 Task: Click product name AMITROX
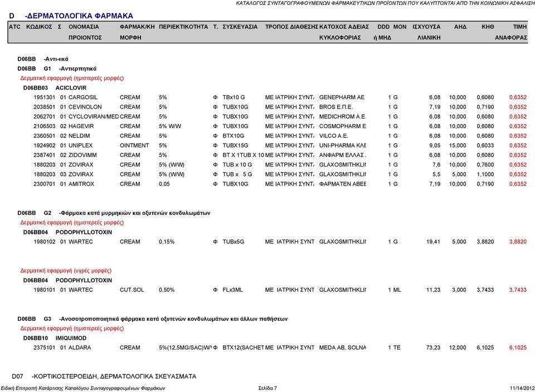tap(81, 184)
